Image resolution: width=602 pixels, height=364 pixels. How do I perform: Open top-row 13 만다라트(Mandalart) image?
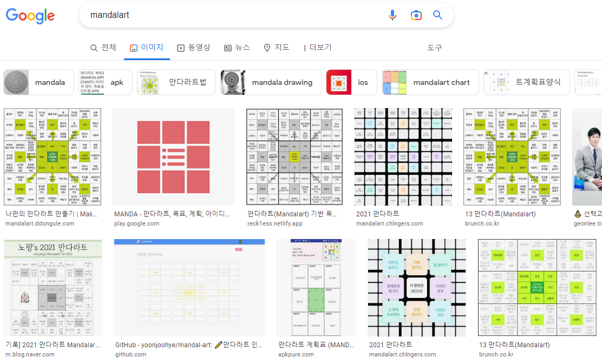(512, 156)
